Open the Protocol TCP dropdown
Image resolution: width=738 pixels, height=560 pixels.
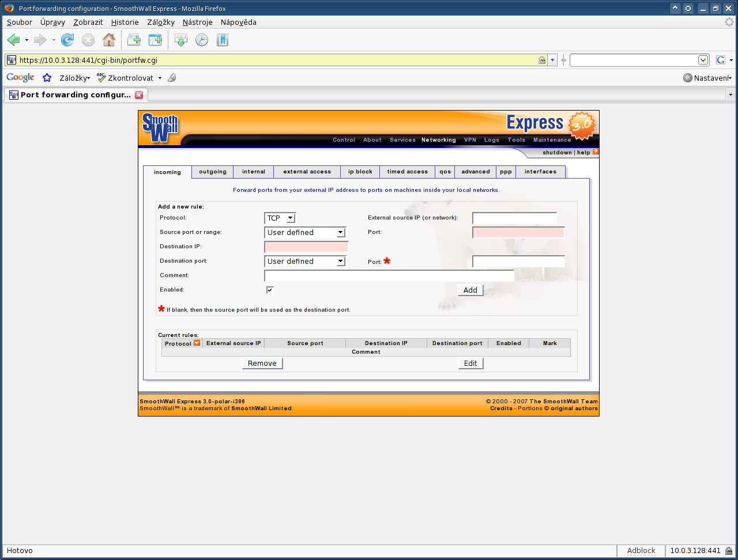pos(280,218)
